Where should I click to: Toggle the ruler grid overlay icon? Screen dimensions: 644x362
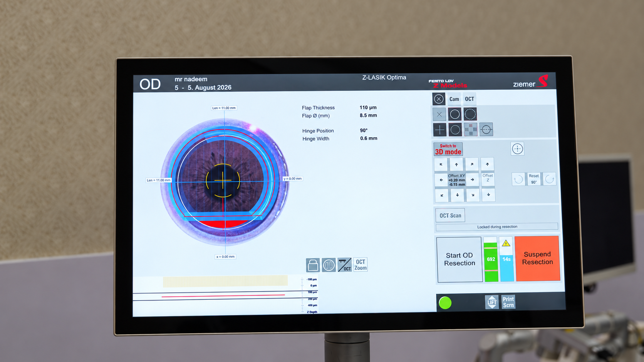click(471, 130)
